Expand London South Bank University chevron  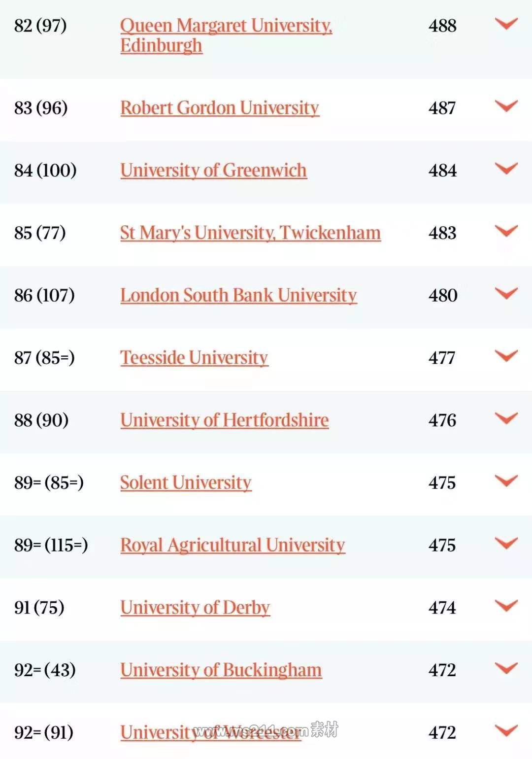(x=506, y=294)
